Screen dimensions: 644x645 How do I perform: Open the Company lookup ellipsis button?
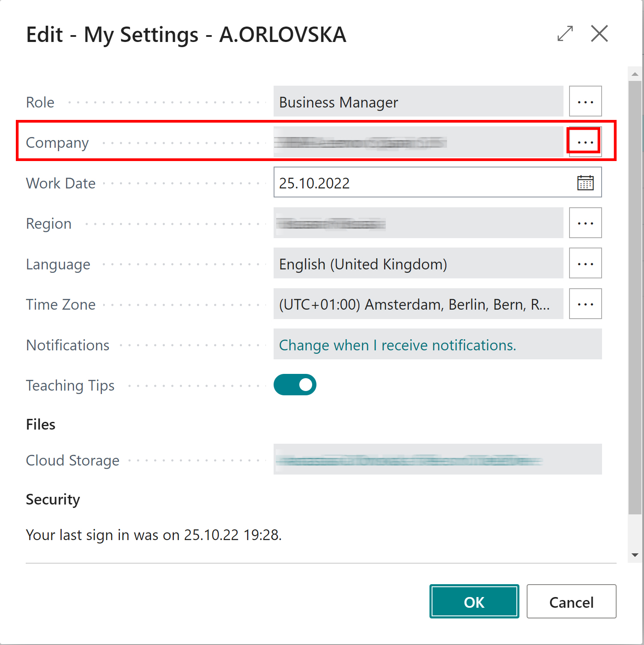[585, 142]
